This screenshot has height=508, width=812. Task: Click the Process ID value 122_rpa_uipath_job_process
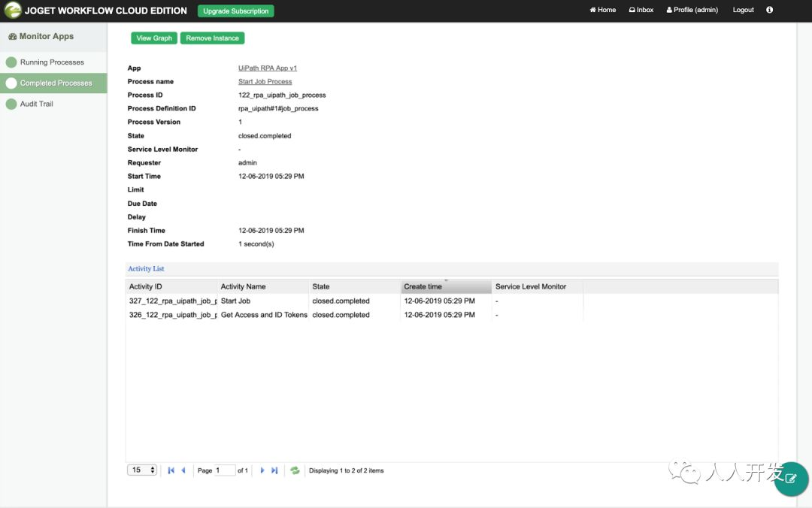[282, 95]
